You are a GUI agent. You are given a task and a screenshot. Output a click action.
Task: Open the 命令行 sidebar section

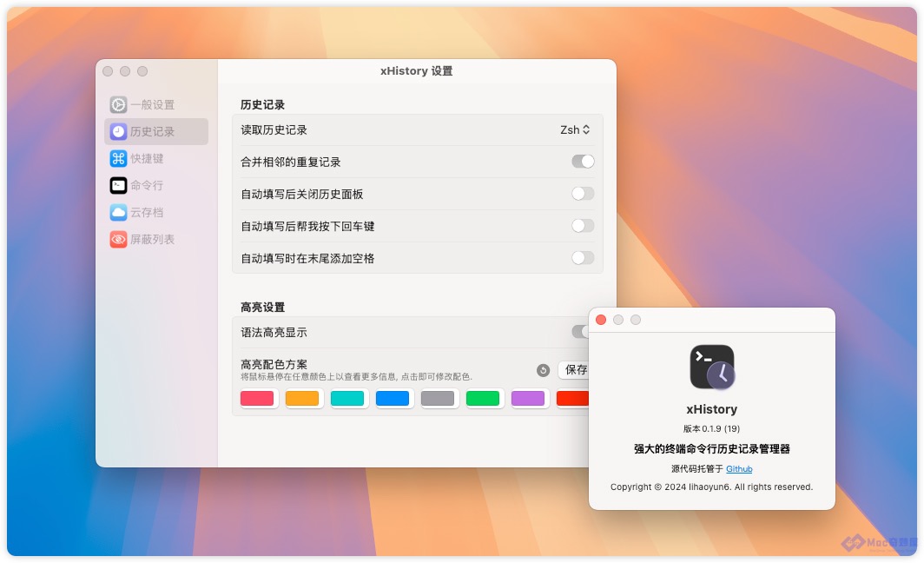[x=156, y=185]
